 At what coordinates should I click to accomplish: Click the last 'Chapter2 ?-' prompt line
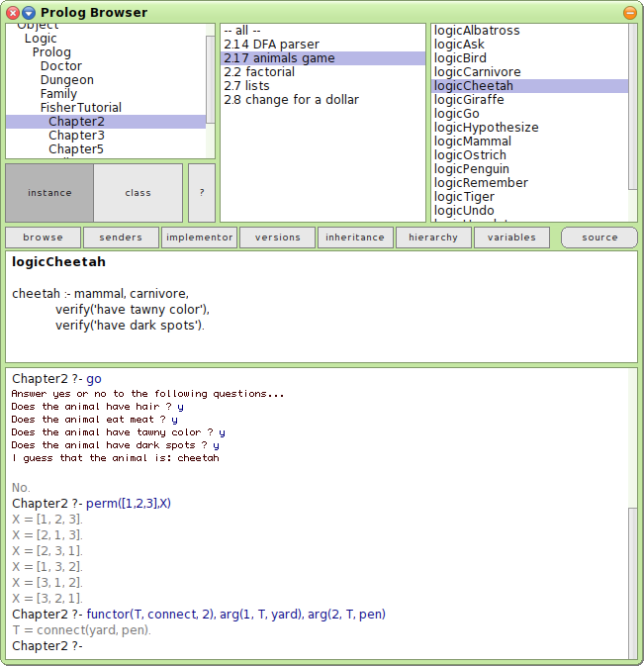pyautogui.click(x=47, y=646)
